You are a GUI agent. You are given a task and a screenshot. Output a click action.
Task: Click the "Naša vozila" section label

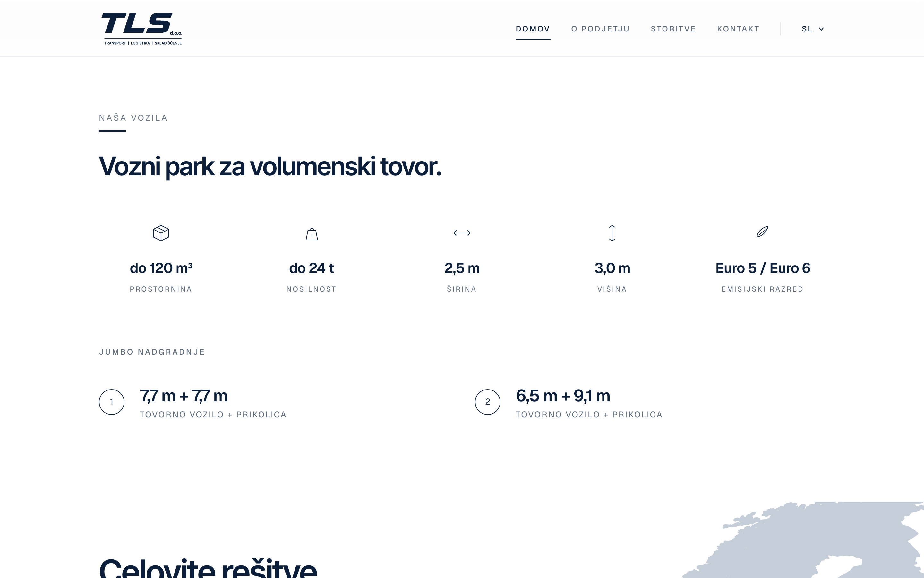pos(133,118)
